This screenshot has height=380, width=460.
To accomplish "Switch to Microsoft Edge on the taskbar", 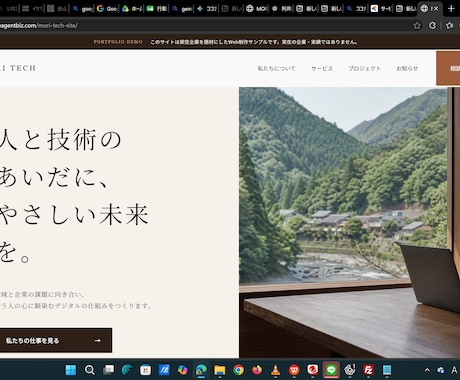I will pos(201,370).
